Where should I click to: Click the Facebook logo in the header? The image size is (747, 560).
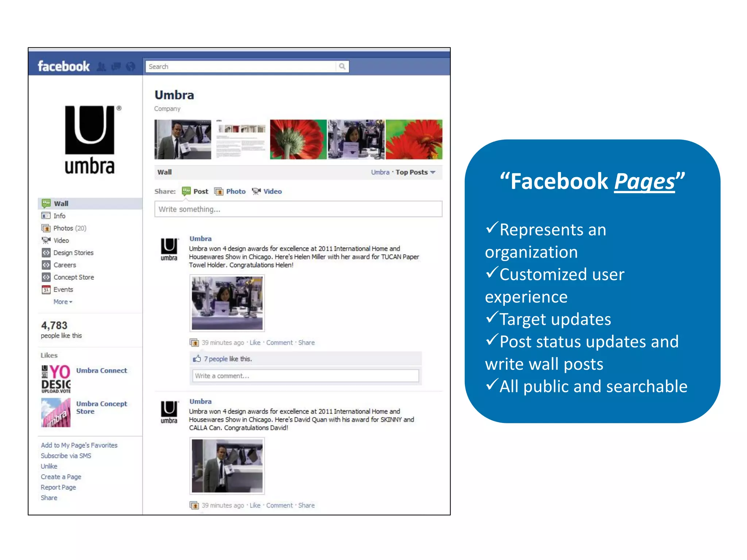[x=63, y=66]
